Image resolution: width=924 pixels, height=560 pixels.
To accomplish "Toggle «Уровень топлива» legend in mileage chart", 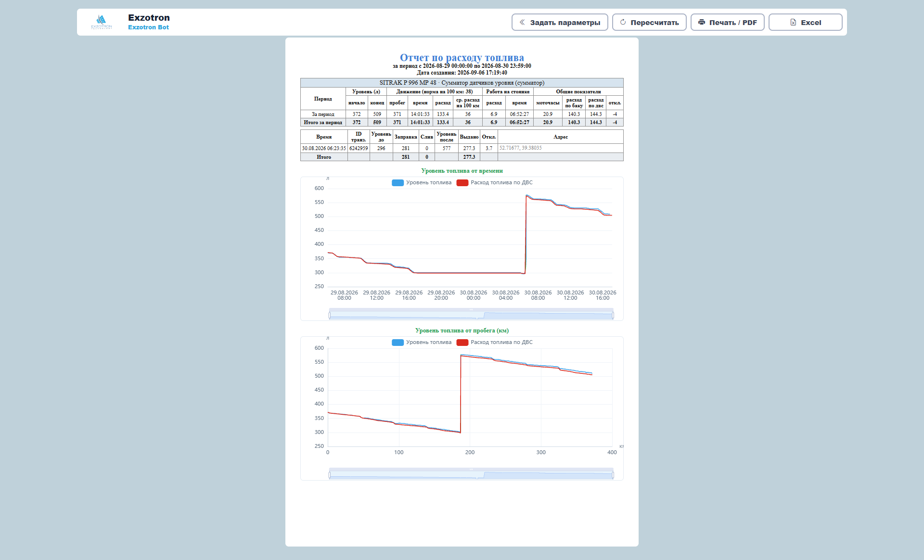I will (422, 343).
